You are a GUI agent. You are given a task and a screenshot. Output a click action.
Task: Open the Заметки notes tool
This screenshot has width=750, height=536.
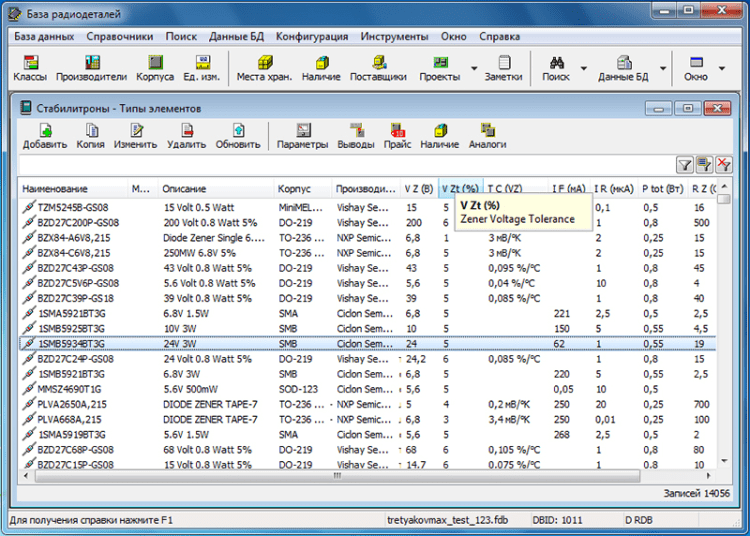coord(503,68)
